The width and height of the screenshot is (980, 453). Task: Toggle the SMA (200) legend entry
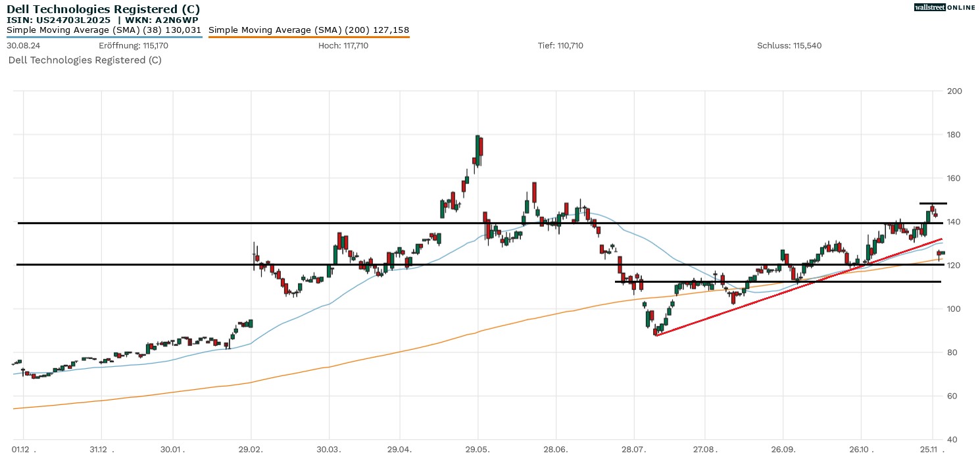[x=308, y=30]
